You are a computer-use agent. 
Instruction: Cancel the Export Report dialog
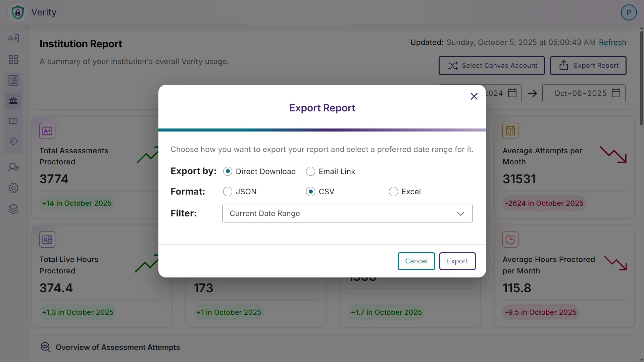pos(416,261)
